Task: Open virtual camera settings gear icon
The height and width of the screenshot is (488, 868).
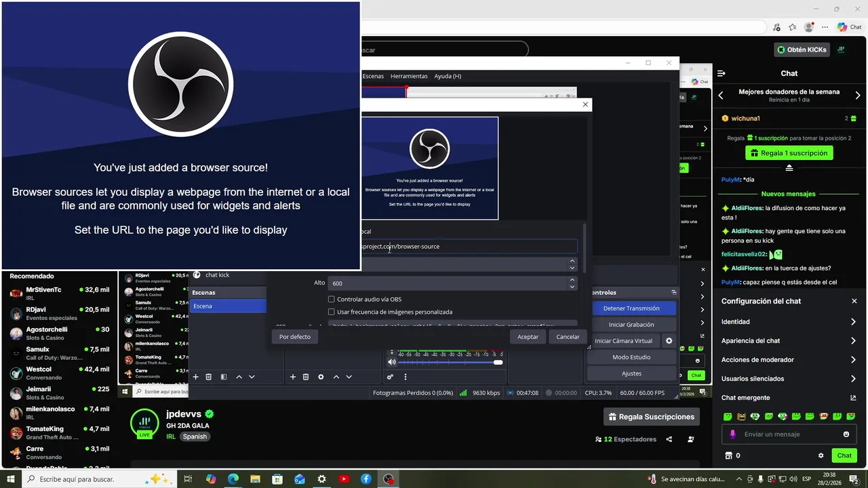Action: 669,341
